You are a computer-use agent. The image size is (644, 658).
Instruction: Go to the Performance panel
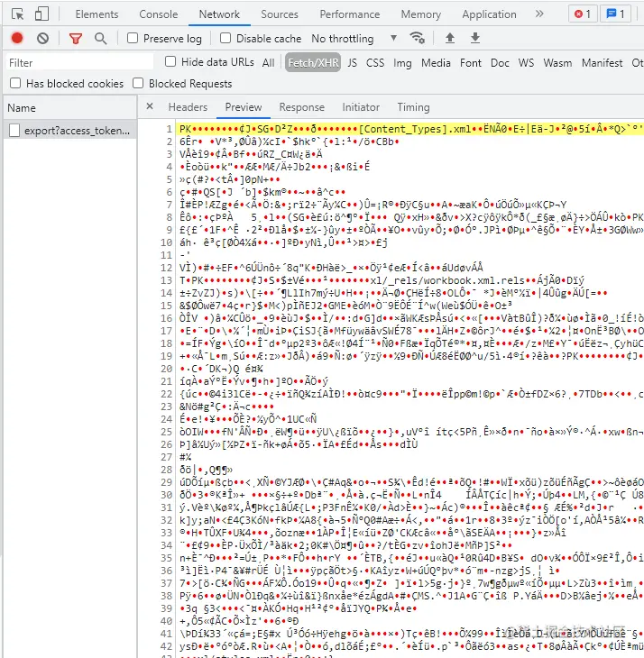(x=350, y=14)
